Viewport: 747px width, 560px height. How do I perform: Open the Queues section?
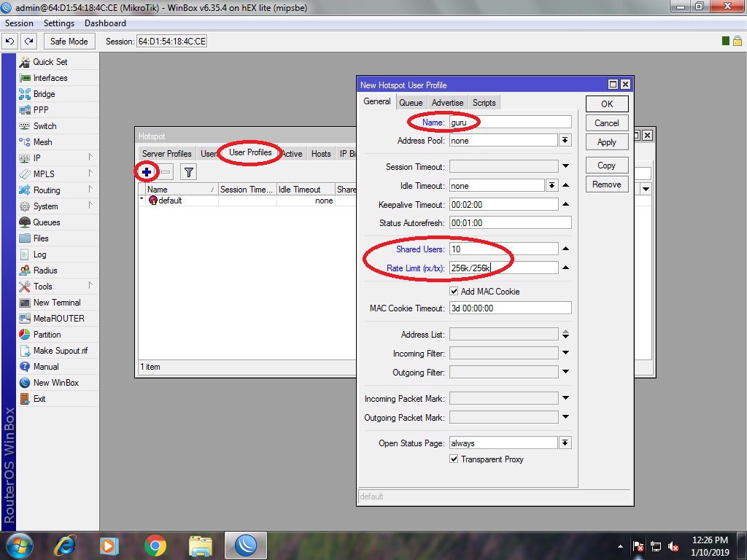[46, 222]
